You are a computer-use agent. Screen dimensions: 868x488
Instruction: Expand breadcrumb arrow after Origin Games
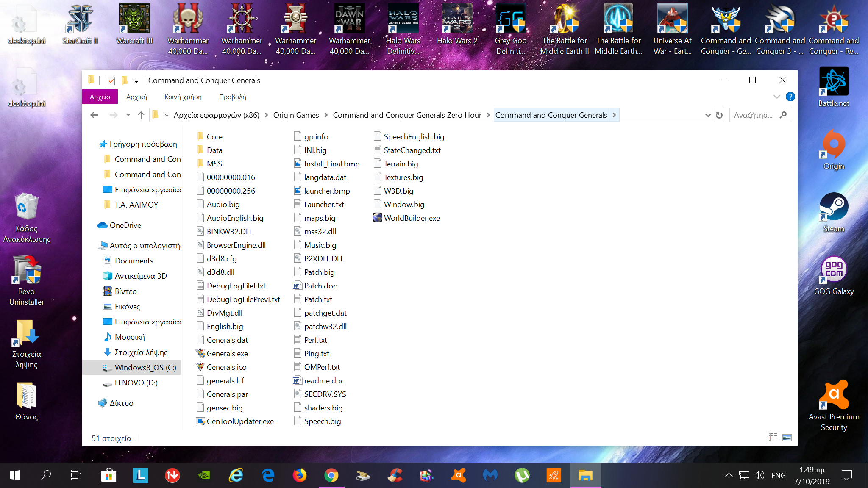click(326, 115)
